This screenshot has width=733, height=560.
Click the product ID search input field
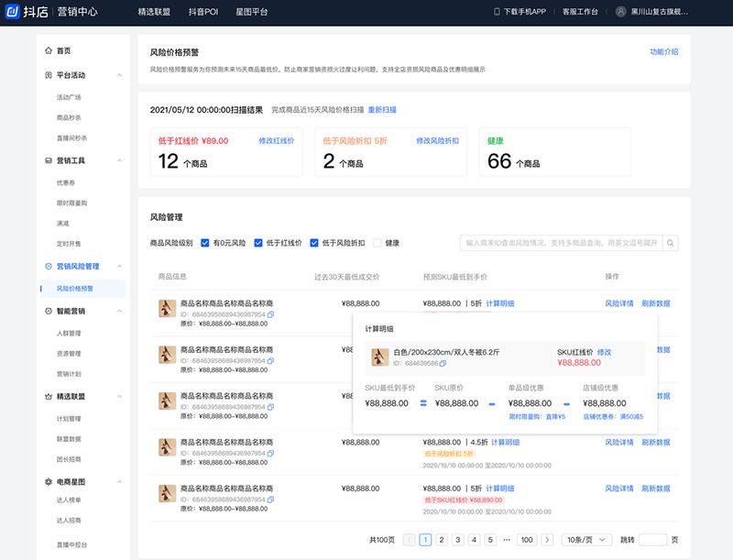(561, 243)
